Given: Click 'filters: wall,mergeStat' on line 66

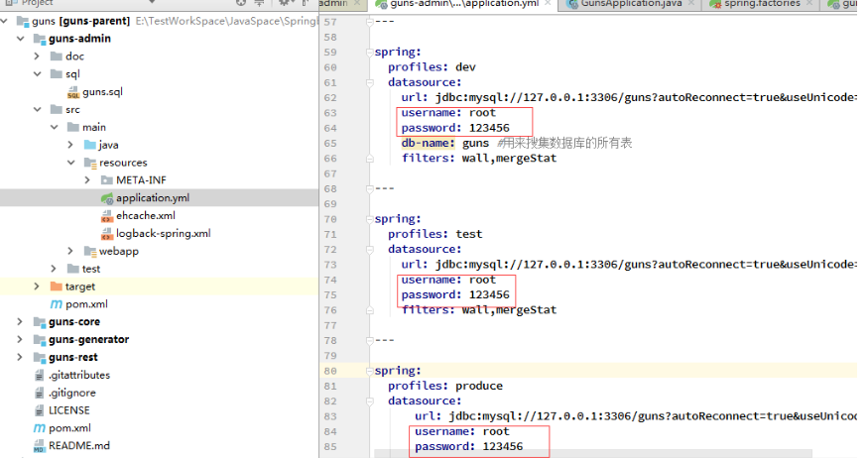Looking at the screenshot, I should (479, 159).
